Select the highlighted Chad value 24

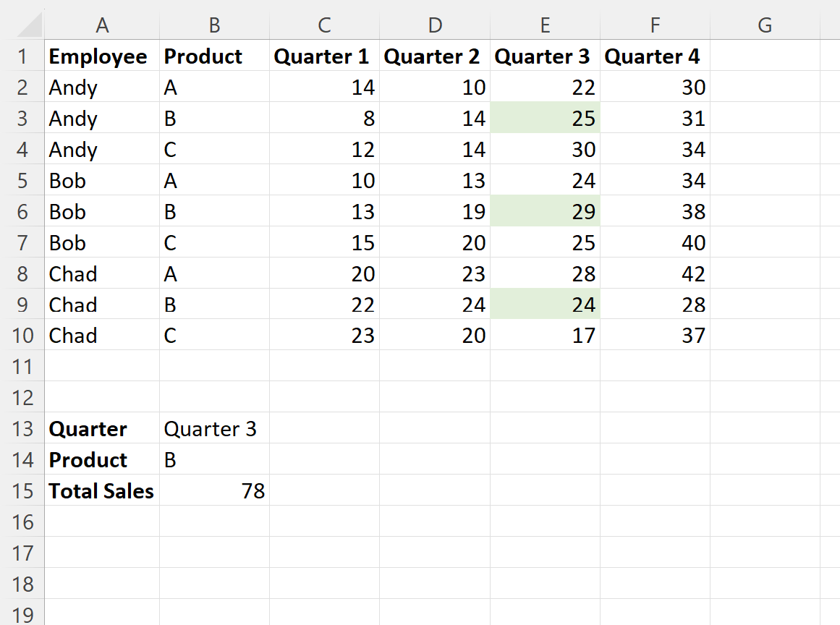point(545,305)
